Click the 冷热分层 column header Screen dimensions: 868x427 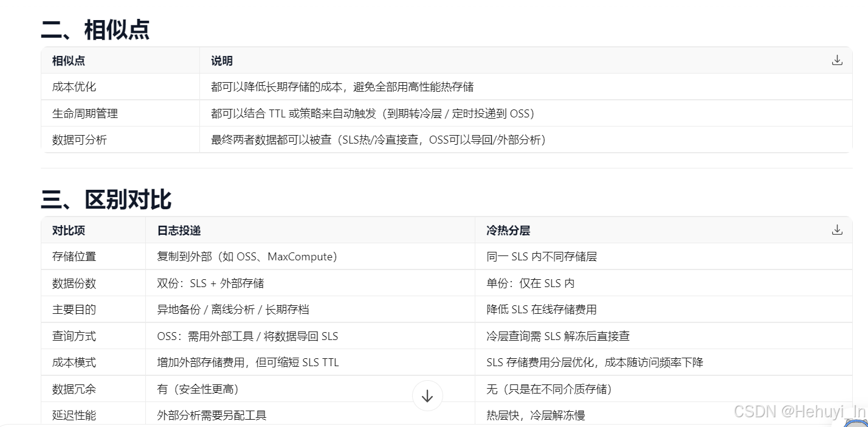tap(509, 231)
